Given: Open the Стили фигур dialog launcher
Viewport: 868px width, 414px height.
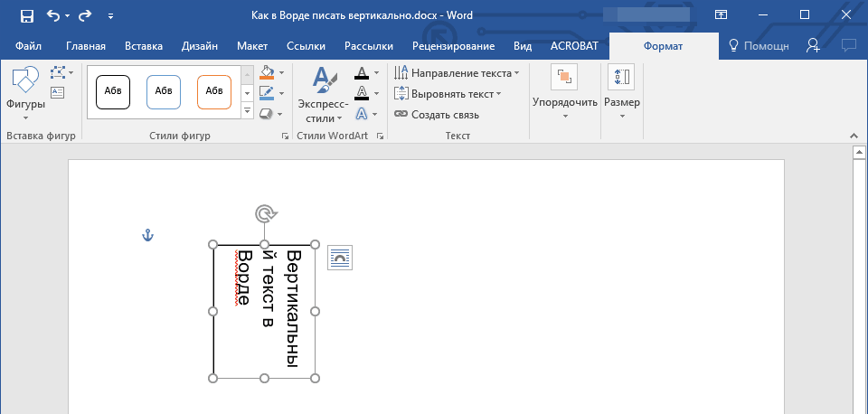Looking at the screenshot, I should 286,136.
